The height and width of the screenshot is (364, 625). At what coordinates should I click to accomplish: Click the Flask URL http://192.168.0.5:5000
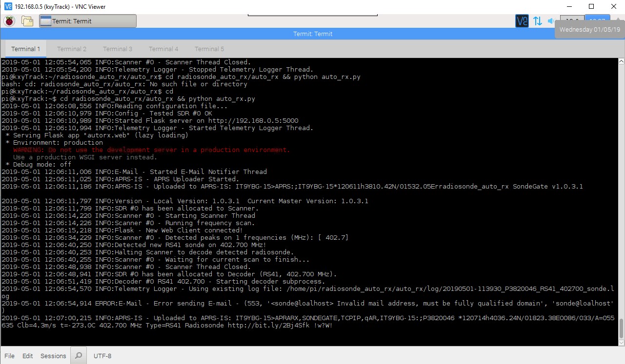(253, 120)
